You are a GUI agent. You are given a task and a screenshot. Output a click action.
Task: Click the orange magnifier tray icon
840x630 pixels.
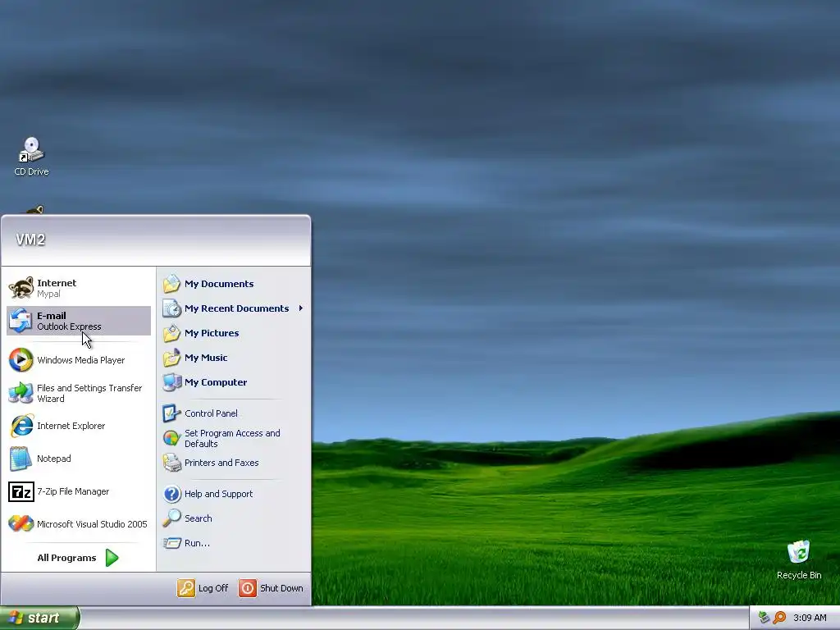(779, 618)
